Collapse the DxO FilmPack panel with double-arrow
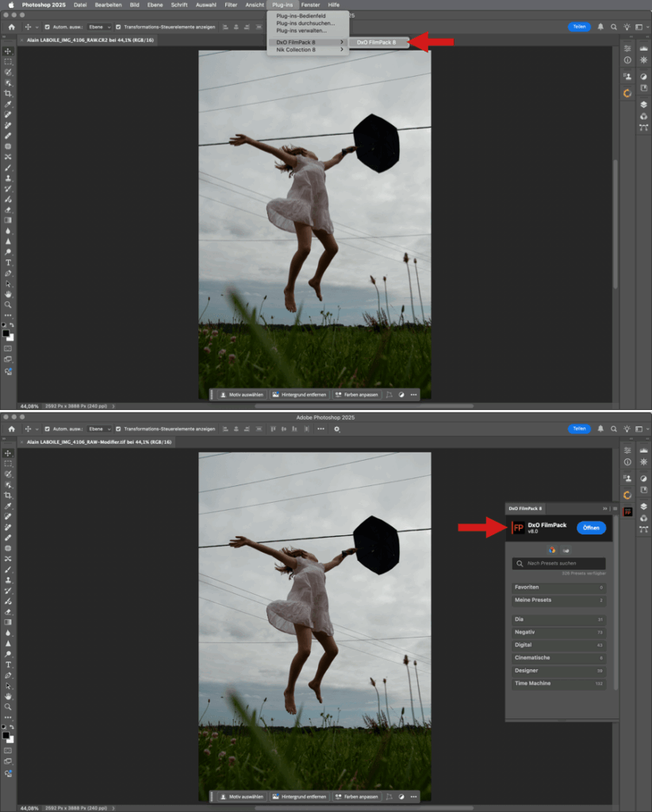The image size is (652, 812). coord(605,508)
